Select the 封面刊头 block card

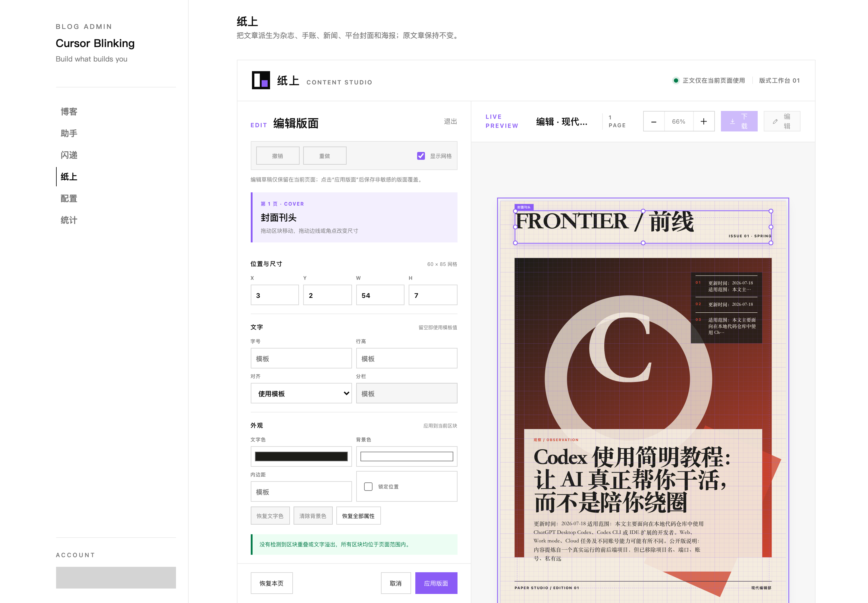[354, 217]
